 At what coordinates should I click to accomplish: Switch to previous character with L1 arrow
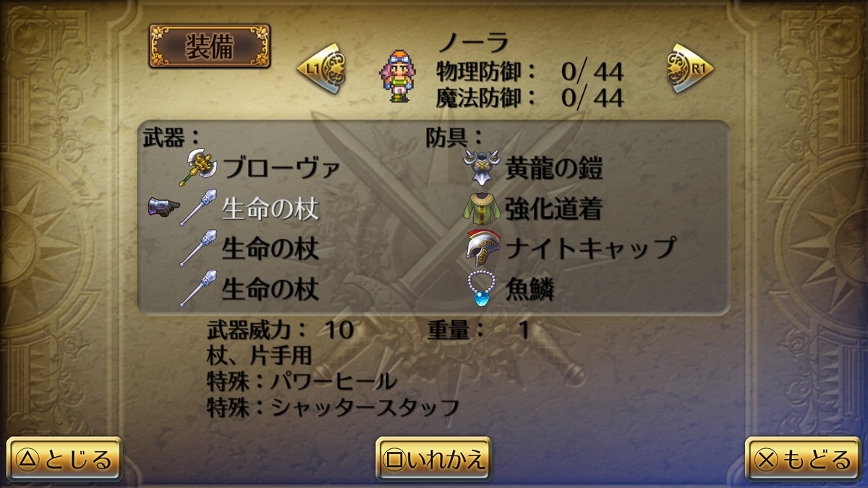pos(322,69)
